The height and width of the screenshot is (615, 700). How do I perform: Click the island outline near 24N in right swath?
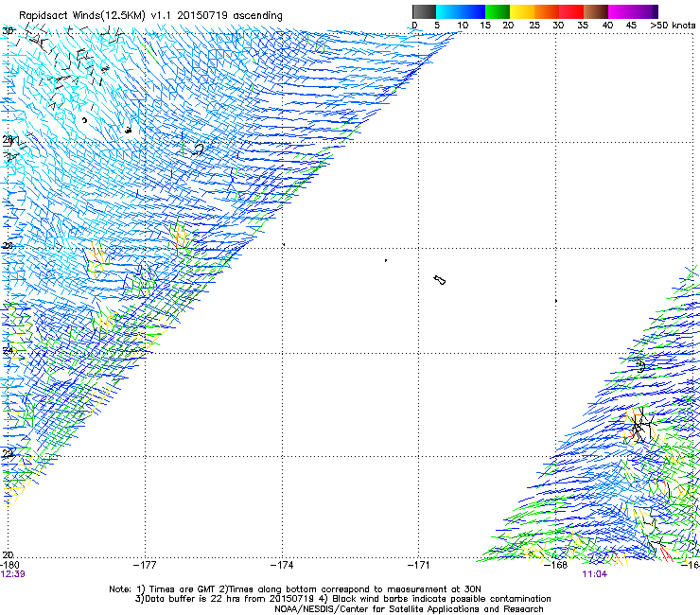640,366
